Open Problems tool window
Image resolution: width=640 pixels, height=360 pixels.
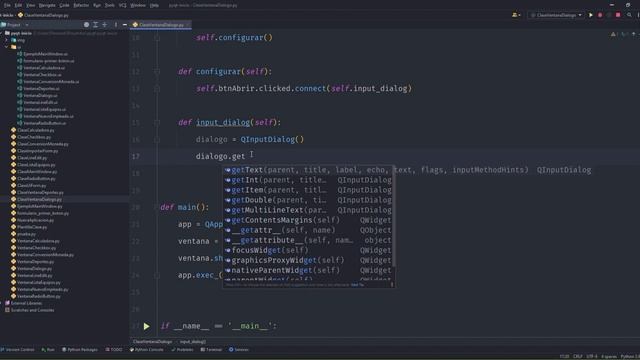click(x=182, y=350)
